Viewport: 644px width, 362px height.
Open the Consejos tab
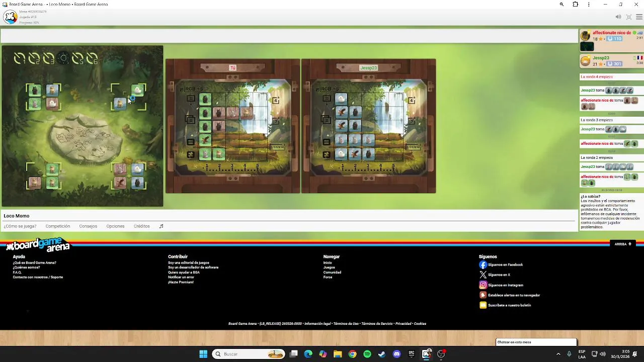click(x=88, y=226)
